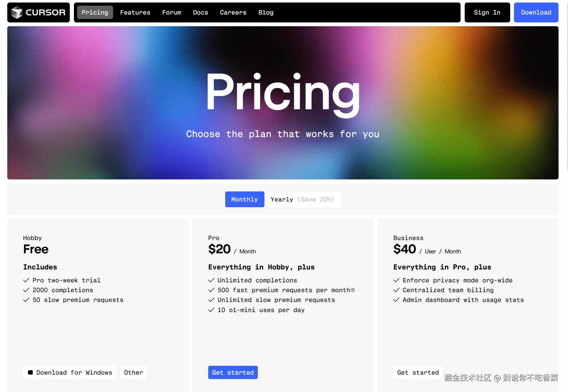The height and width of the screenshot is (392, 568).
Task: Go to the Features page
Action: [x=135, y=12]
